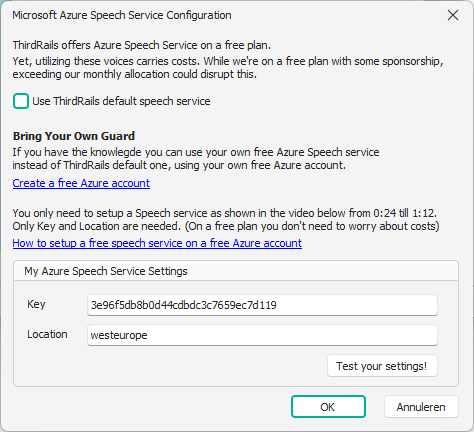Focus the Location field containing westeurope
The height and width of the screenshot is (432, 474).
pos(262,335)
